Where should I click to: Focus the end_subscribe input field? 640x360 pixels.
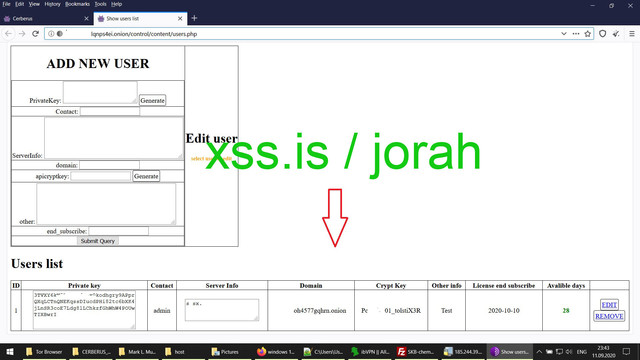click(119, 231)
